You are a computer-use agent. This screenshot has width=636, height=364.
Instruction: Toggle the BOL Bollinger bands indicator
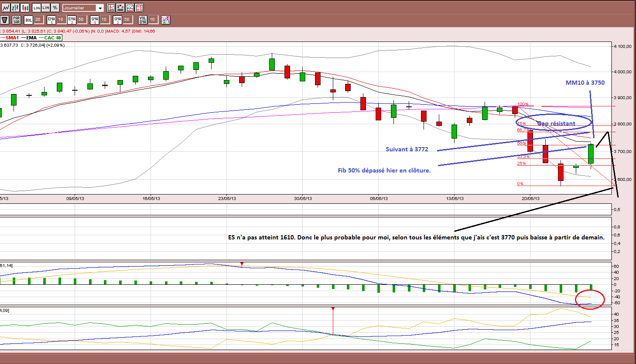[28, 19]
